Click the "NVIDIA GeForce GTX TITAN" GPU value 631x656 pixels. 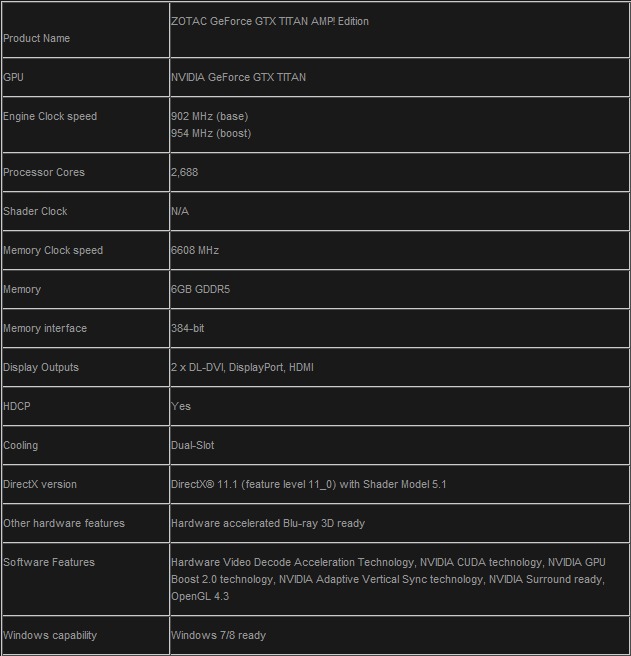coord(238,77)
